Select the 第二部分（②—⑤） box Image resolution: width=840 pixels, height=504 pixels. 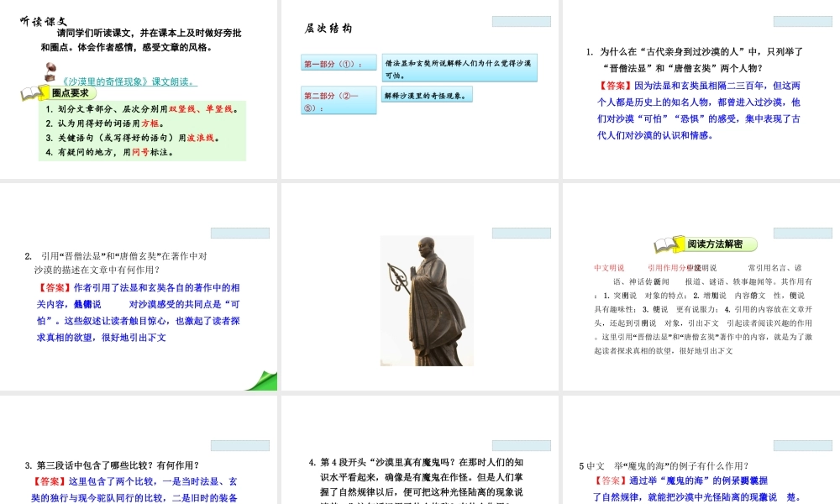pos(339,100)
